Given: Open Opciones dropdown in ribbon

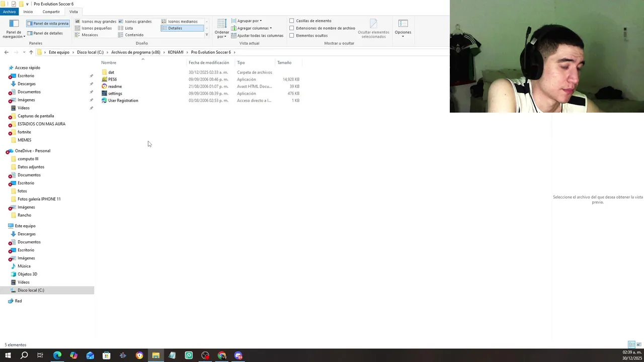Looking at the screenshot, I should pos(403,29).
